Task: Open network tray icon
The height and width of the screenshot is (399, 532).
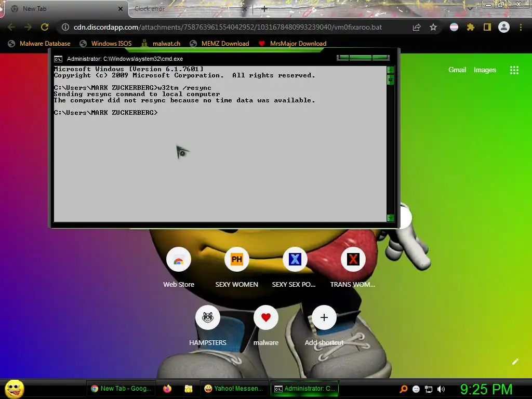Action: click(x=429, y=390)
